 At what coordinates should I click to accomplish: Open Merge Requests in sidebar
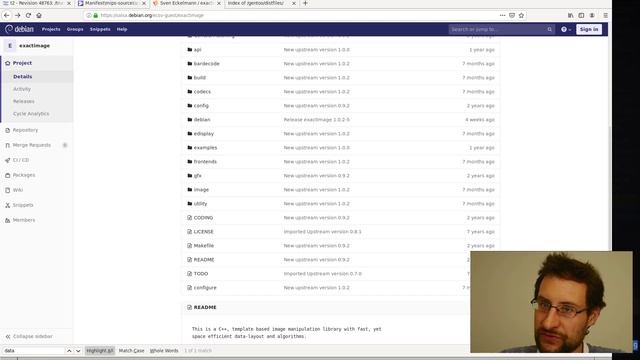[x=32, y=145]
